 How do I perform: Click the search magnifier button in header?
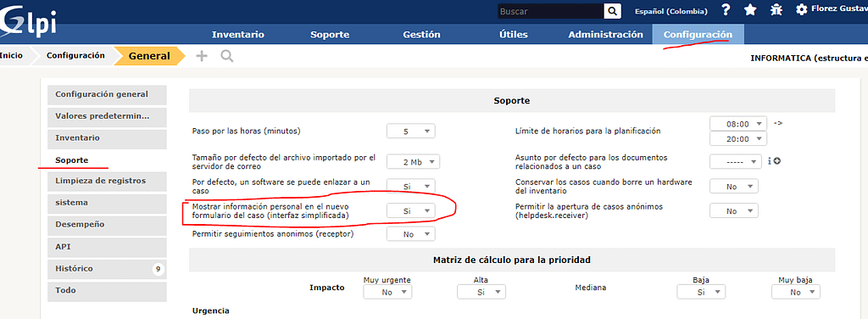pos(612,11)
